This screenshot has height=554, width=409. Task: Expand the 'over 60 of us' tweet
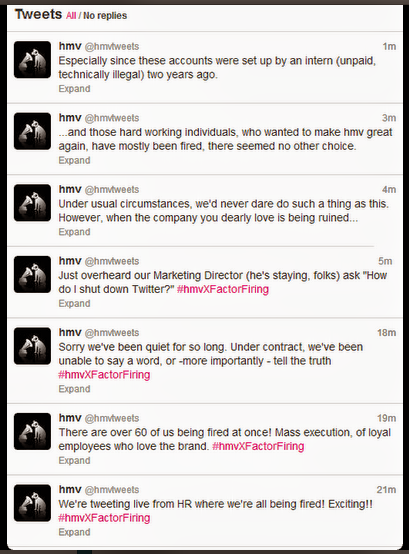74,461
